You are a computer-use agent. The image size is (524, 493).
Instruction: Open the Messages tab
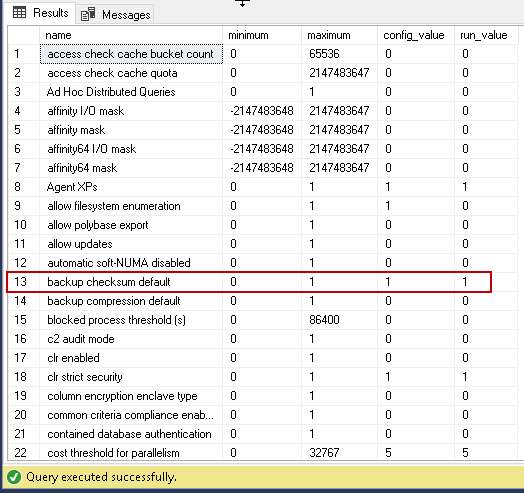(116, 14)
